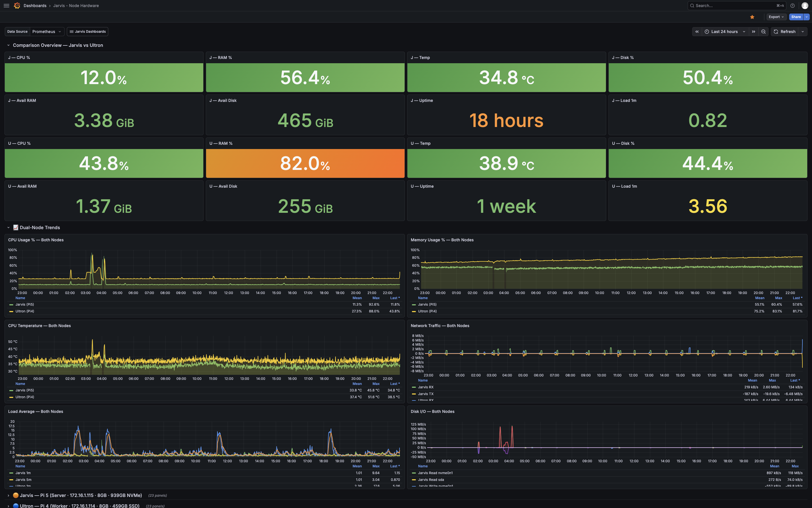Viewport: 812px width, 508px height.
Task: Toggle Jarvis RX series in Network Traffic legend
Action: (x=426, y=387)
